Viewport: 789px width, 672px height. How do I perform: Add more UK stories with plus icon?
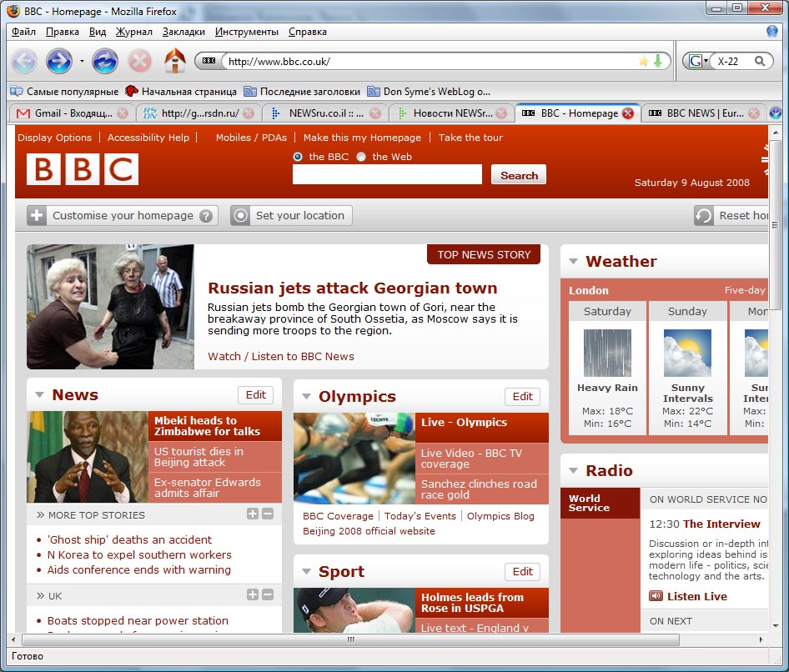tap(253, 594)
